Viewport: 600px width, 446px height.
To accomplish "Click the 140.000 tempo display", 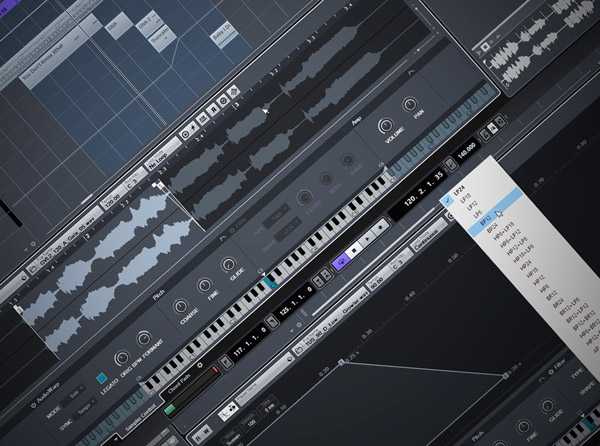I will (x=466, y=150).
